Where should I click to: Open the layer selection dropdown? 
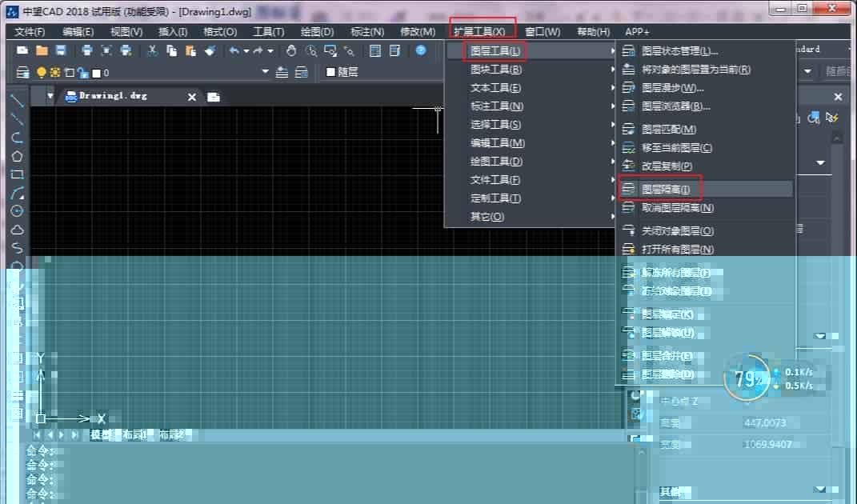point(266,72)
